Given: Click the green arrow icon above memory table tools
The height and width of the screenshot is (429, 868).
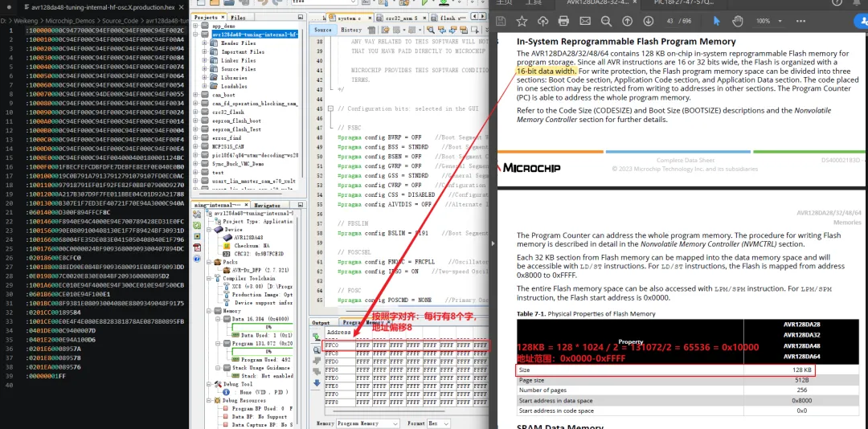Looking at the screenshot, I should click(x=317, y=337).
